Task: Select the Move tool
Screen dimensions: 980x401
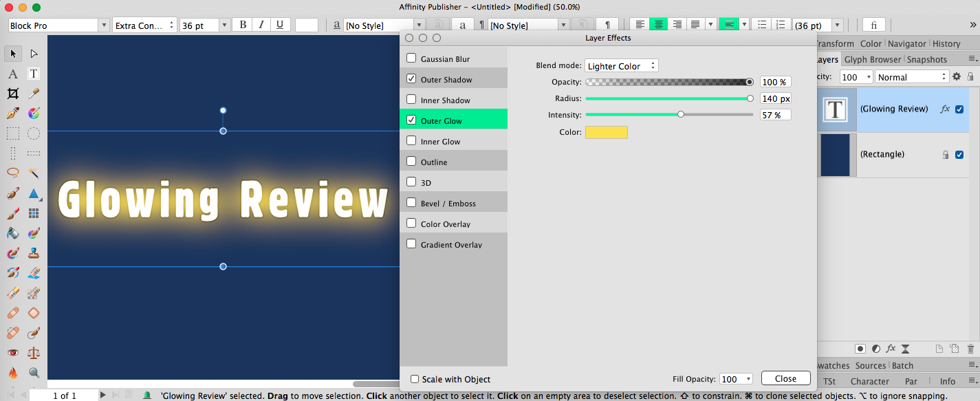Action: click(x=12, y=53)
